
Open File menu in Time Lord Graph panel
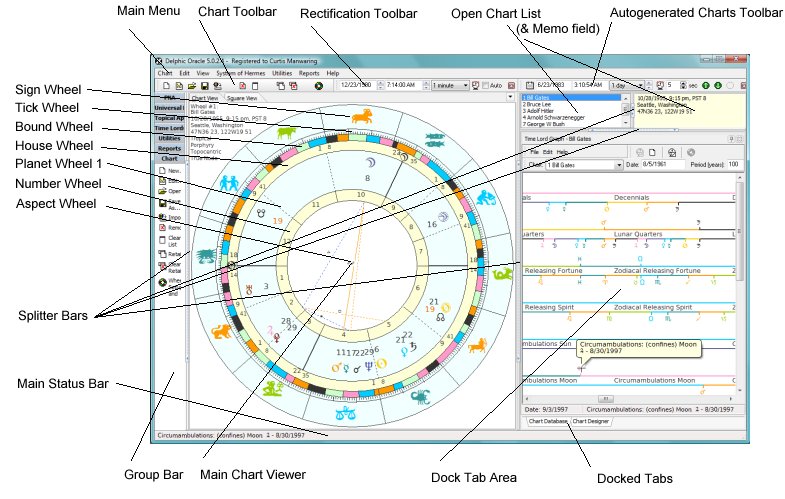click(x=534, y=152)
